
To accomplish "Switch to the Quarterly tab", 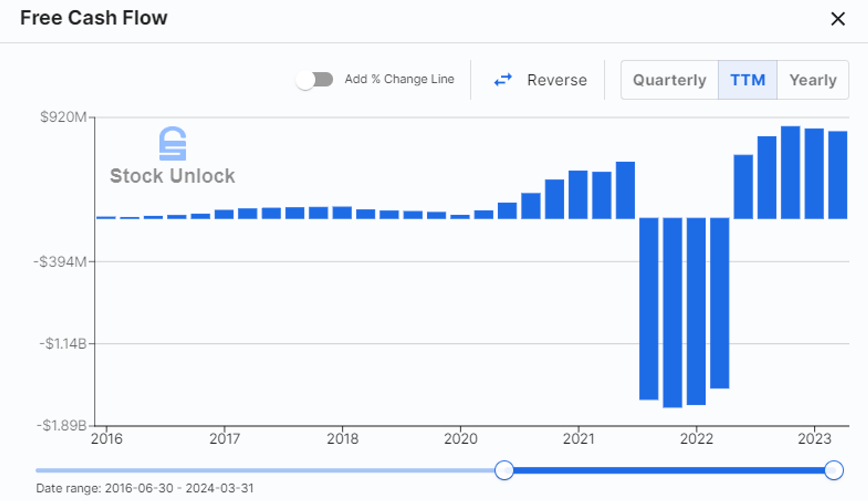I will (x=669, y=80).
